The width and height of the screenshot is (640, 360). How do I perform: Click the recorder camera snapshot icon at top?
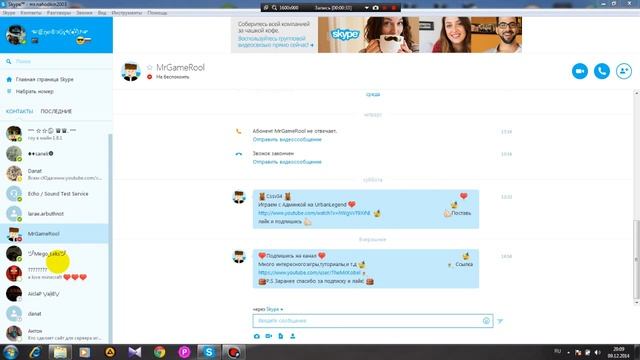(x=376, y=8)
